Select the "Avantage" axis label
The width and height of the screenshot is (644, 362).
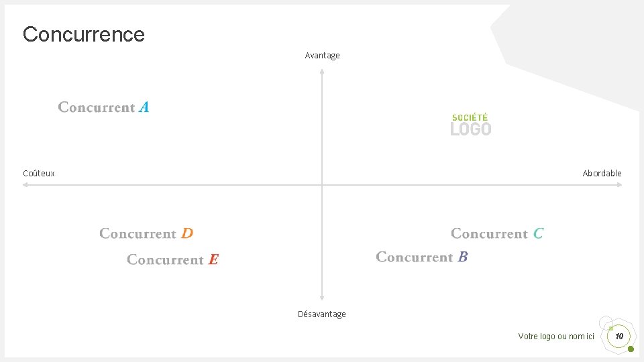(x=322, y=56)
